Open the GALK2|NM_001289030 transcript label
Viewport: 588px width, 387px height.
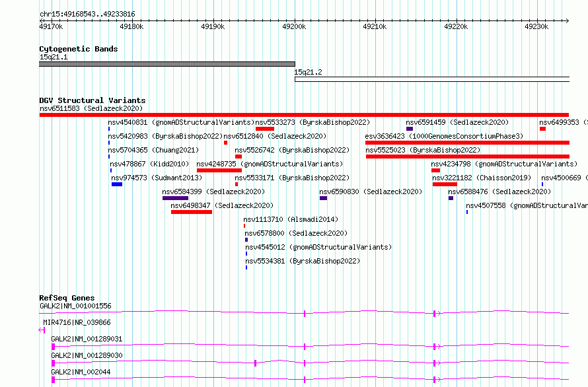click(x=87, y=355)
